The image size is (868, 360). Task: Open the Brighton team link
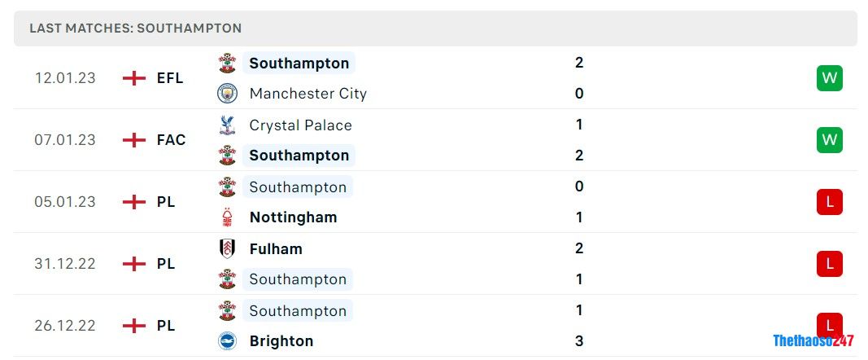pos(281,341)
